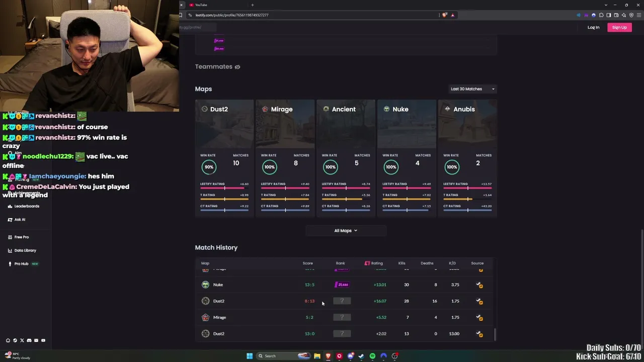Screen dimensions: 644x362
Task: Click the Log In link
Action: [593, 28]
